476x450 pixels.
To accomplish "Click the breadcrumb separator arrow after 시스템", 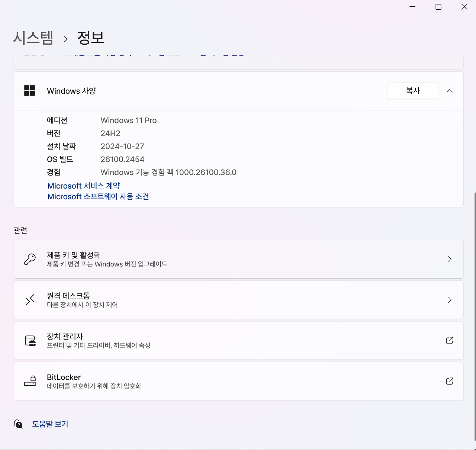I will click(x=65, y=39).
